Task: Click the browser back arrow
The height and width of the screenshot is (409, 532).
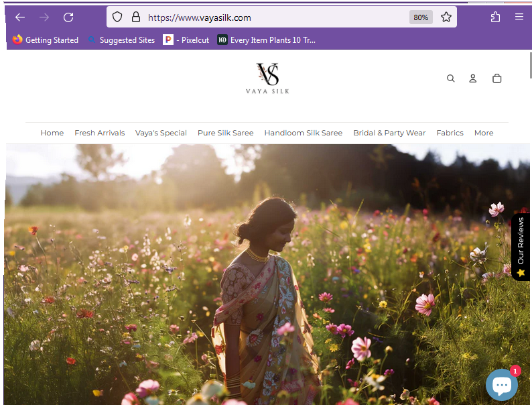Action: coord(20,17)
